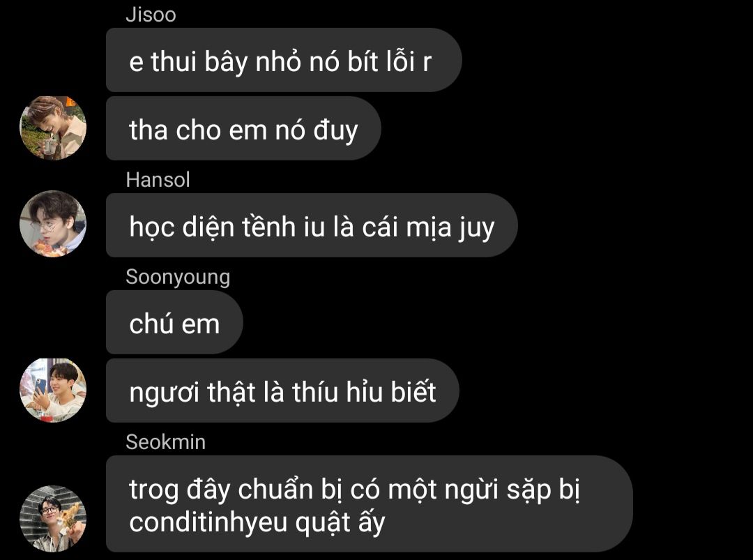Select Seokmin's two-line 'conditinhyeu quật ấy' message
The height and width of the screenshot is (560, 753).
click(370, 504)
